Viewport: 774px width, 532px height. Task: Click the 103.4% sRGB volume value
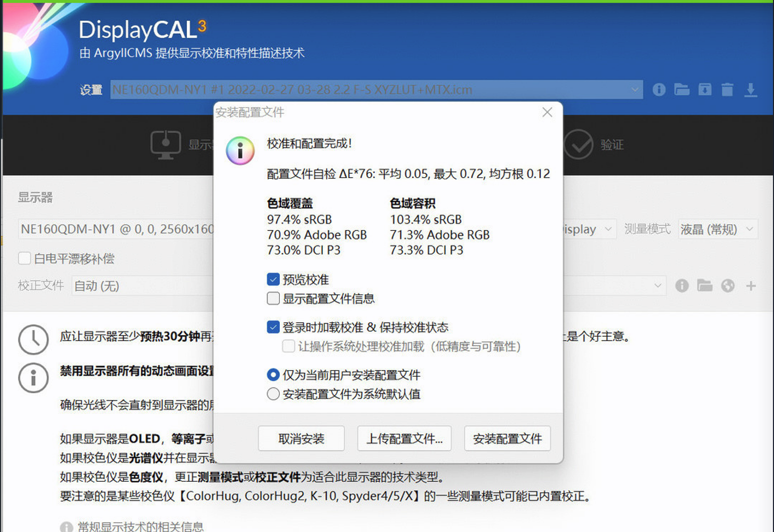(426, 219)
